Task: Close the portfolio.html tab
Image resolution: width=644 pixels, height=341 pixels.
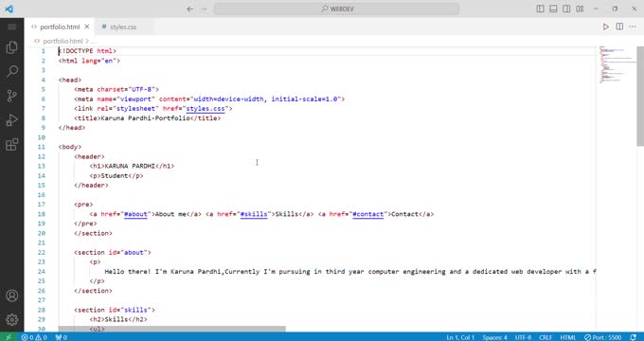Action: (x=87, y=27)
